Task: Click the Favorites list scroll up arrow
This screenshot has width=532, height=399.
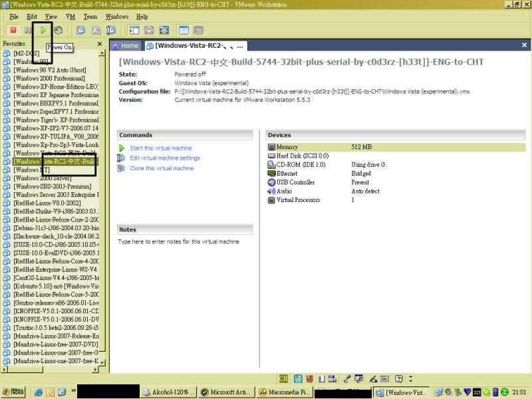Action: click(x=102, y=53)
